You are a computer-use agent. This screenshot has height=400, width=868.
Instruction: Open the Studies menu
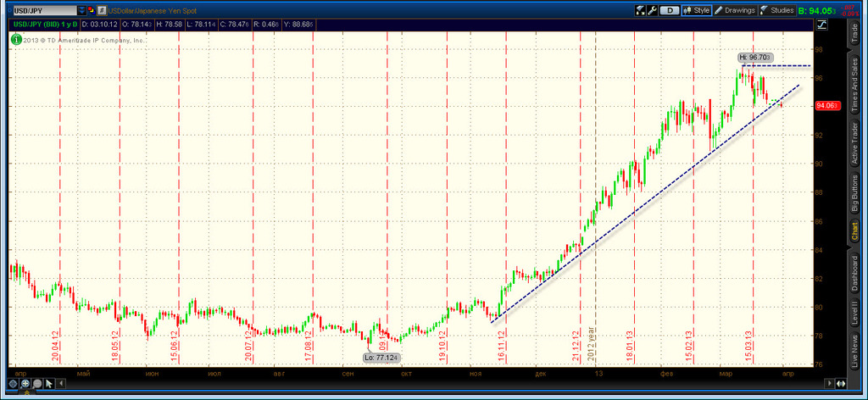point(776,10)
